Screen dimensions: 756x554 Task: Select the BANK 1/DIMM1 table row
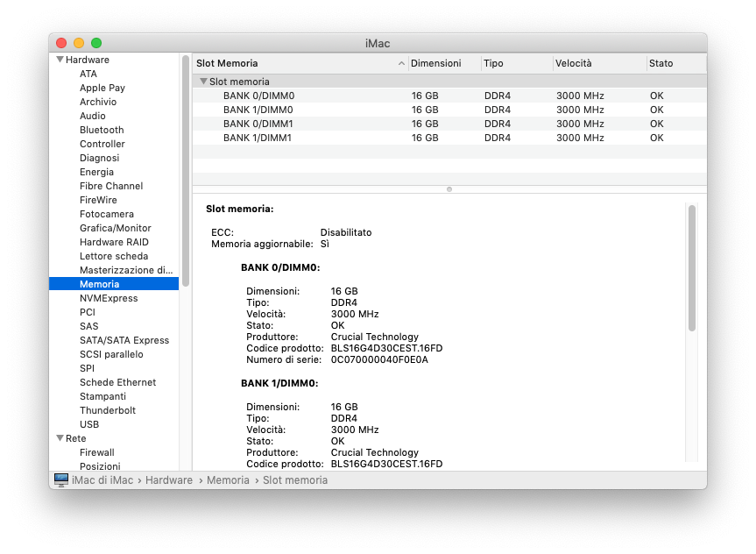[449, 138]
